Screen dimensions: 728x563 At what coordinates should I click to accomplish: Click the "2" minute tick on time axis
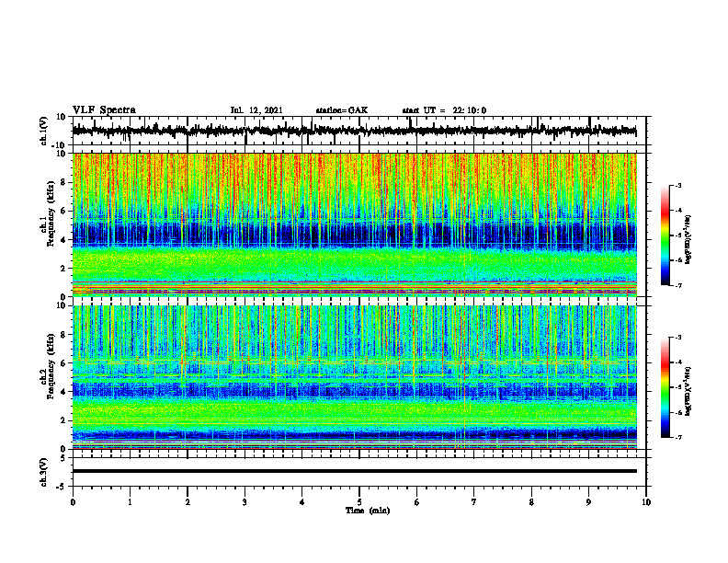[188, 502]
